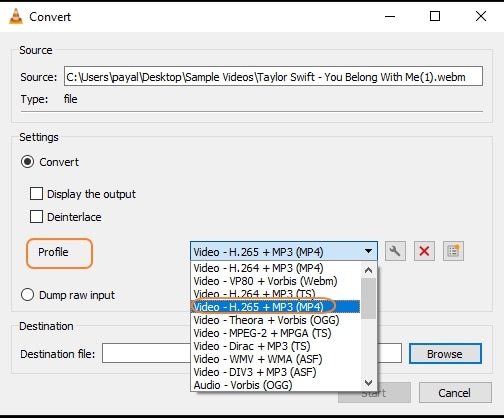Collapse the Profile combo box arrow
The height and width of the screenshot is (418, 504).
pos(368,251)
